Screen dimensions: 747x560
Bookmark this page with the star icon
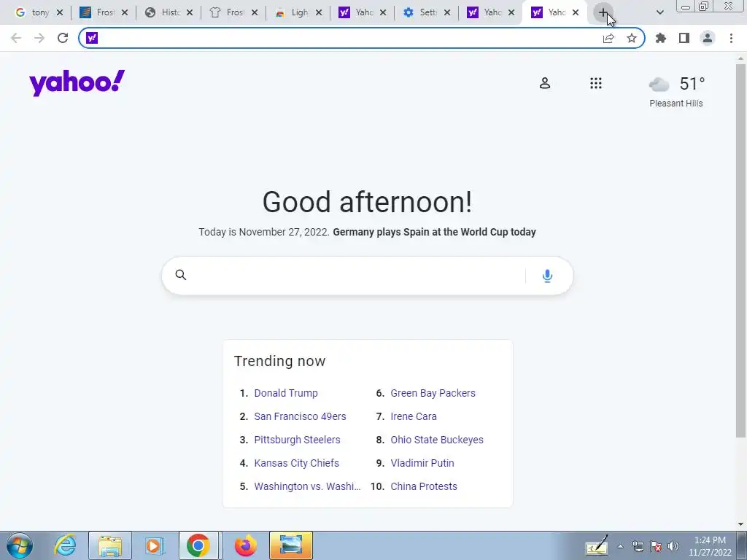[631, 38]
